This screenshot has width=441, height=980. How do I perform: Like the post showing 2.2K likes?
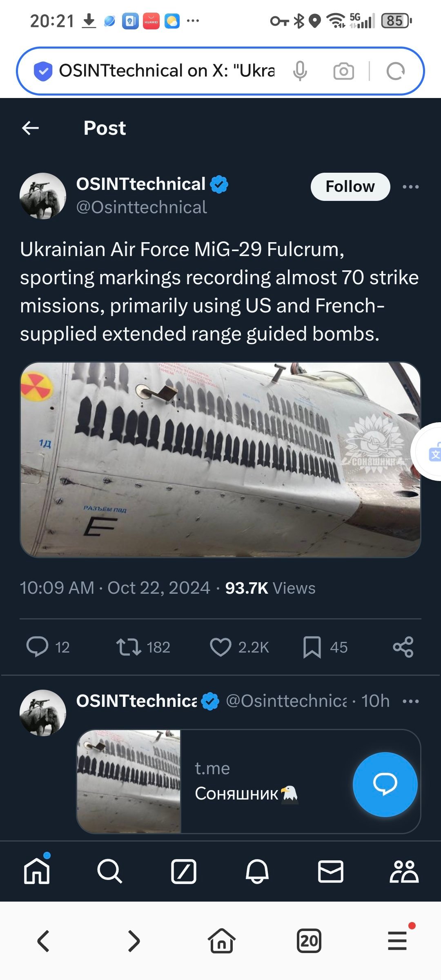coord(239,647)
